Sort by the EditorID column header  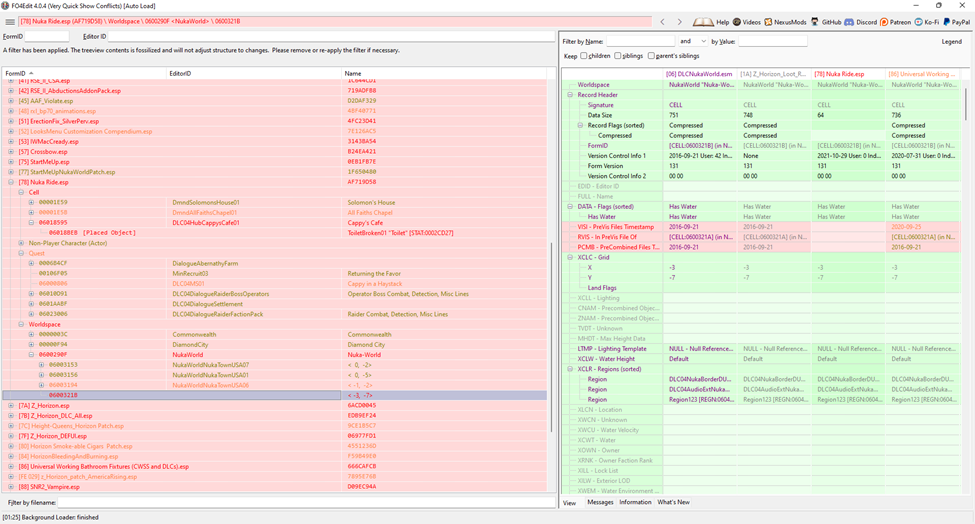254,73
